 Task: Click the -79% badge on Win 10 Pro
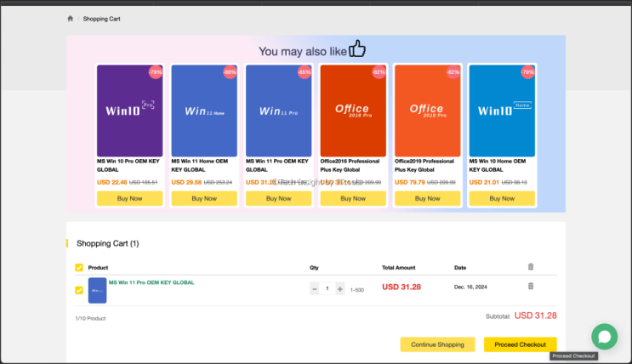156,72
